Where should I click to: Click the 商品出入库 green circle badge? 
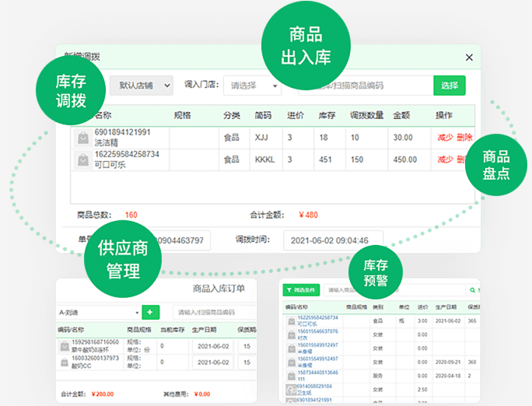[295, 47]
